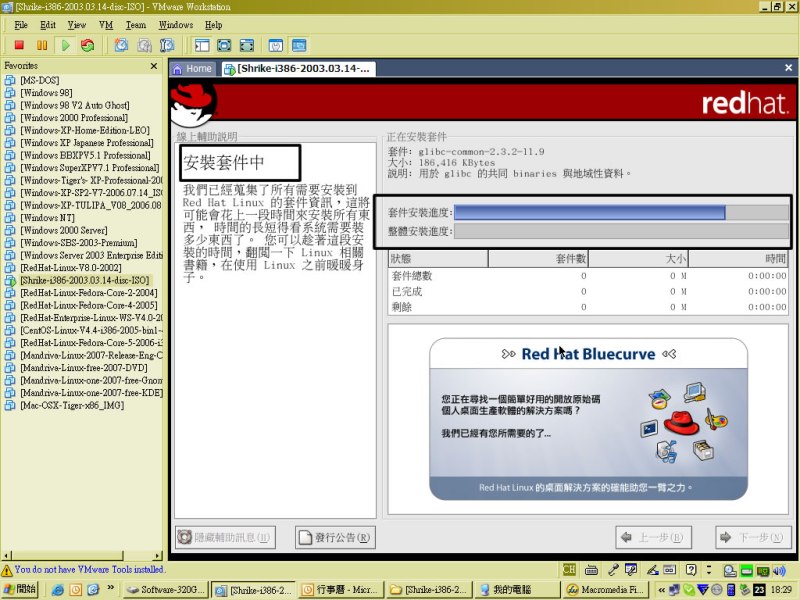Click the Favorites scrollbar right arrow
Viewport: 800px width, 600px height.
point(158,555)
